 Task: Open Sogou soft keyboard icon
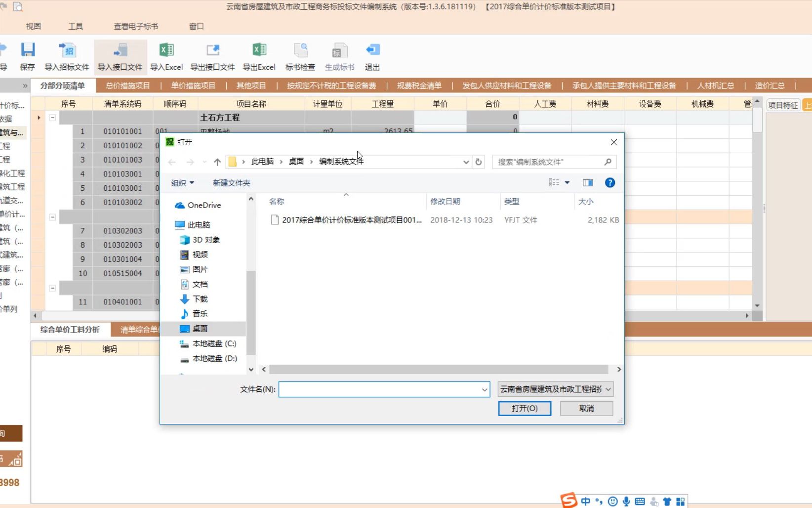640,502
